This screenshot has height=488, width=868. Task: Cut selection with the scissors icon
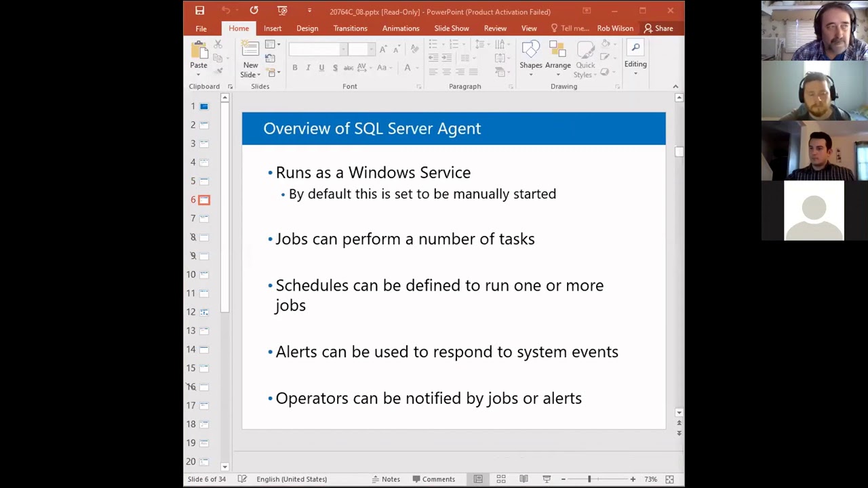pos(218,45)
